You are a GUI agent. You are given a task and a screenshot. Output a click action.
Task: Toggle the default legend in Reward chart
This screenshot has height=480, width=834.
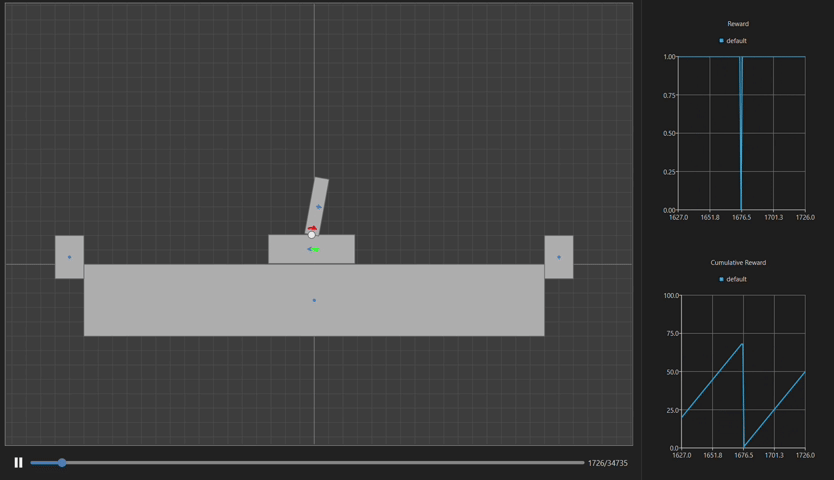click(736, 41)
